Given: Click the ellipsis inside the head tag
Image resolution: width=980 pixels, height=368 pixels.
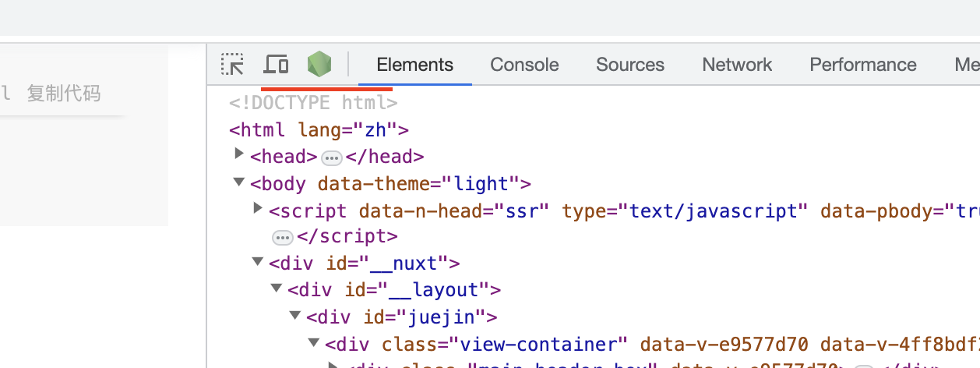Looking at the screenshot, I should (x=332, y=157).
